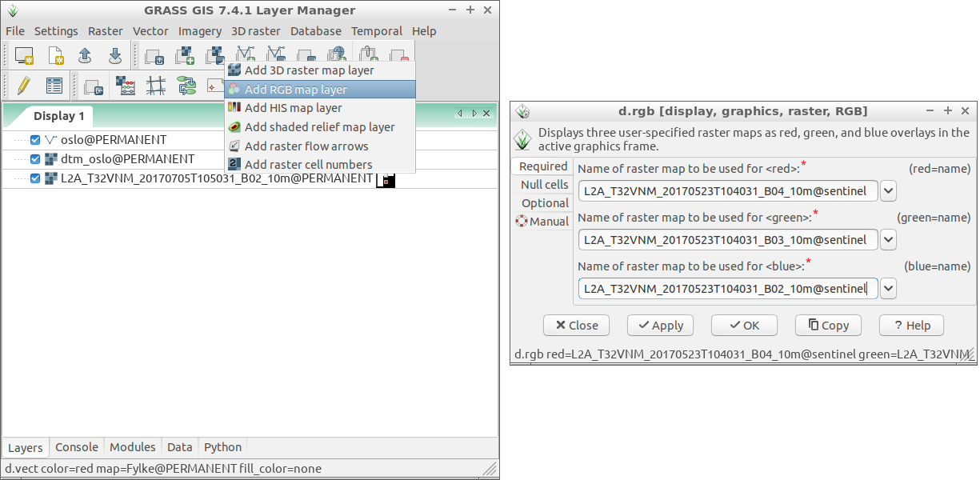
Task: Click Apply button in d.rgb dialog
Action: 660,325
